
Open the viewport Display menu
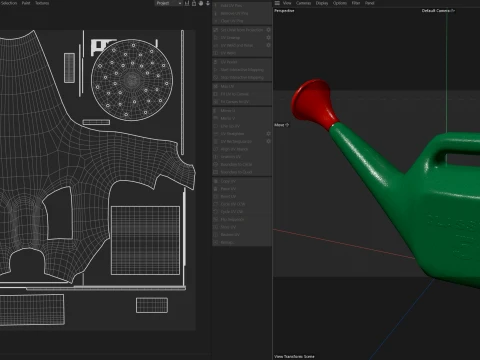point(322,3)
